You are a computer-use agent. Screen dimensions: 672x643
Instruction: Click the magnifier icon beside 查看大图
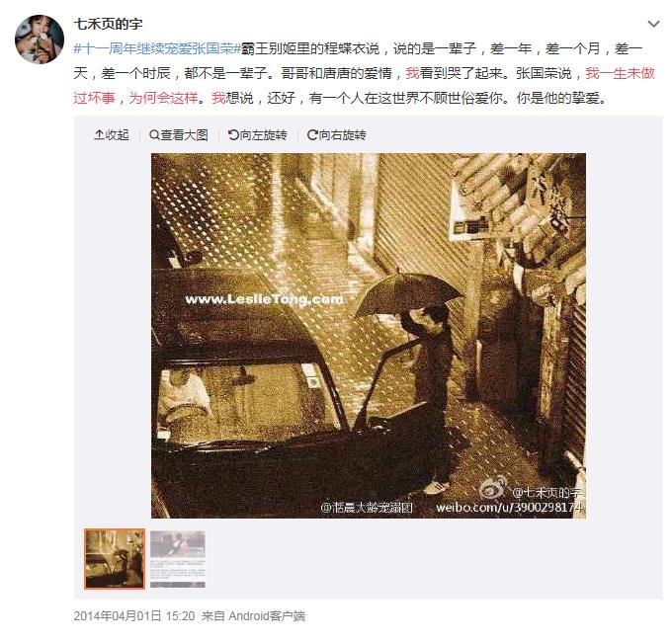tap(154, 135)
